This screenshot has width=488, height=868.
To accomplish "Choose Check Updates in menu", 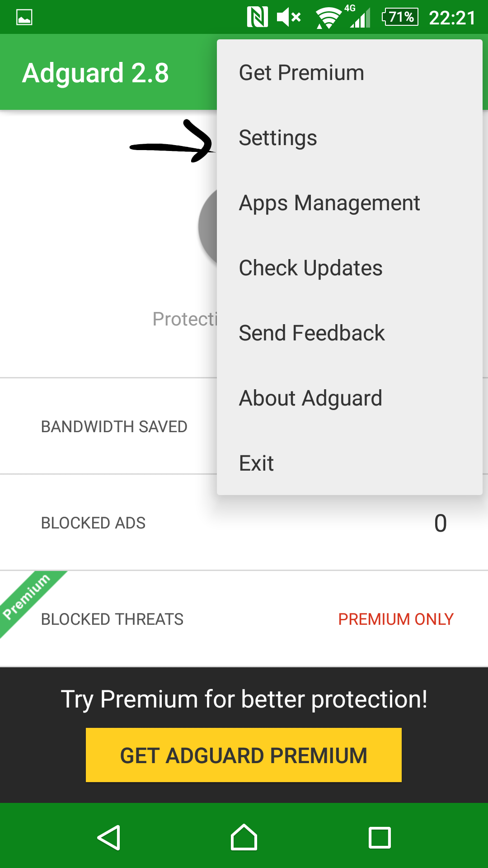I will (350, 268).
